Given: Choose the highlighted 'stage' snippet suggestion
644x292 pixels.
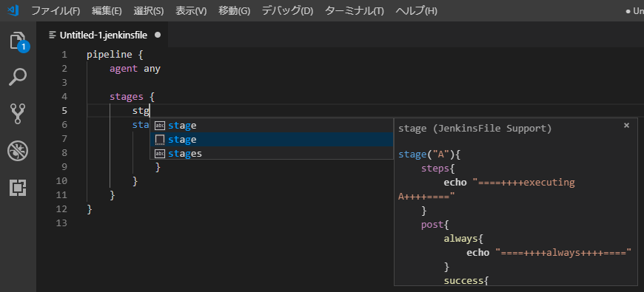Looking at the screenshot, I should (272, 140).
